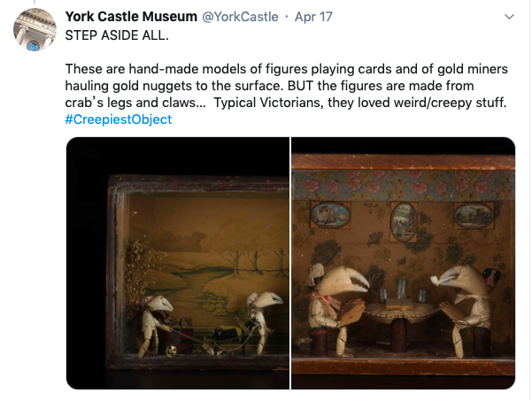Expand the tweet options chevron
Viewport: 532px width, 400px height.
509,17
